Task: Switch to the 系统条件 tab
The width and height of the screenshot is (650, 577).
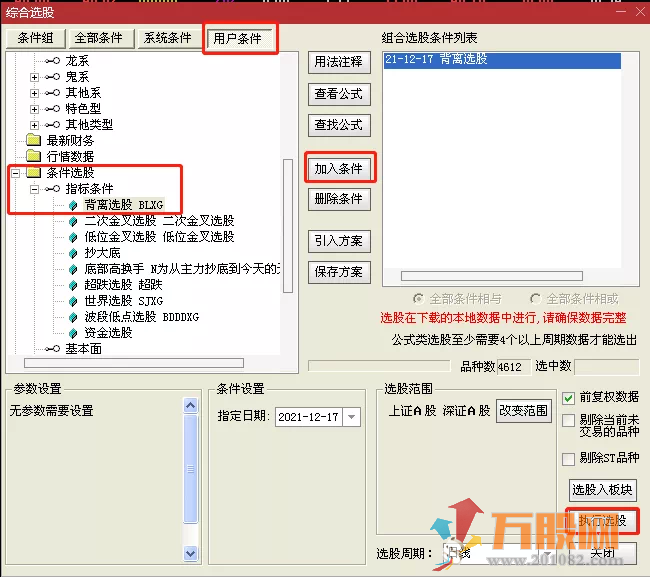Action: 167,39
